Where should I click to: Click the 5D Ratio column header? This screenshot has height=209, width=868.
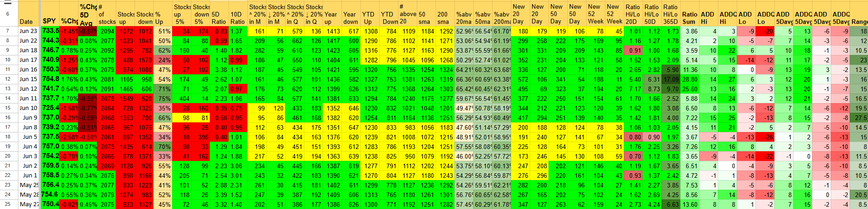(x=220, y=14)
